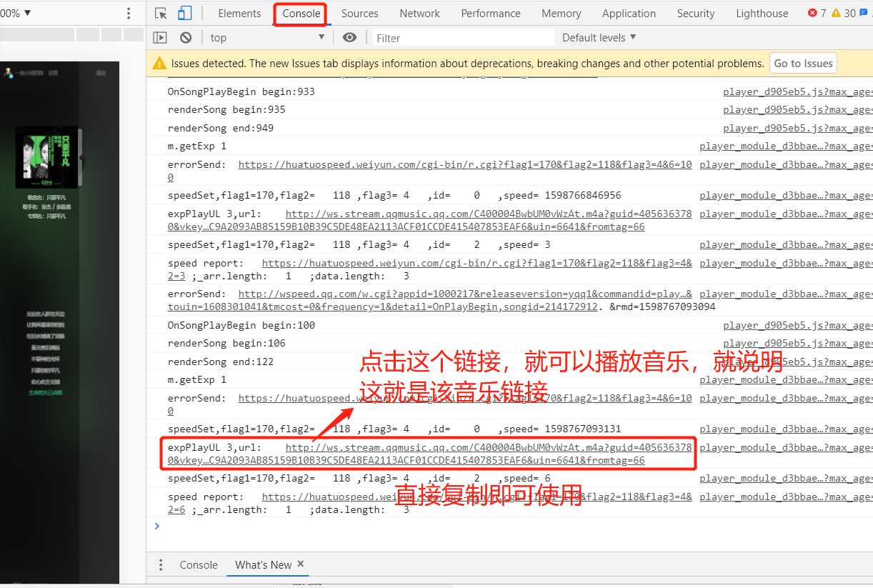Open source link for renderSong begin:935
The image size is (873, 588).
[x=797, y=110]
